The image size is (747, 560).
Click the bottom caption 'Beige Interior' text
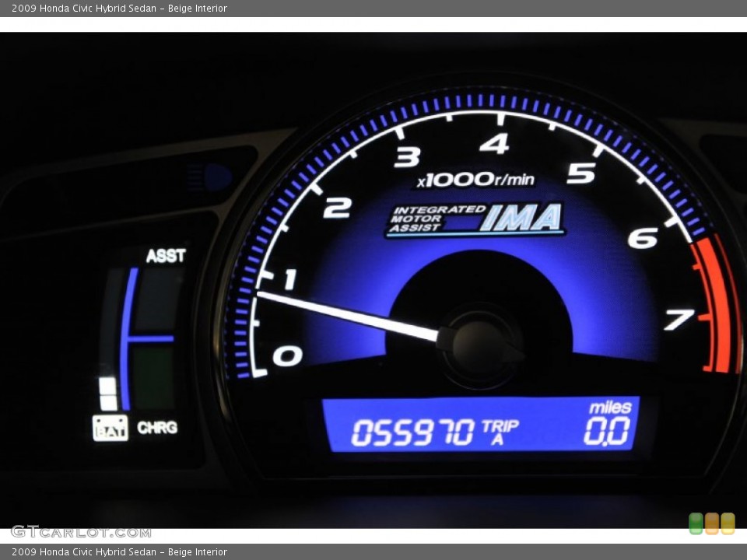[197, 552]
